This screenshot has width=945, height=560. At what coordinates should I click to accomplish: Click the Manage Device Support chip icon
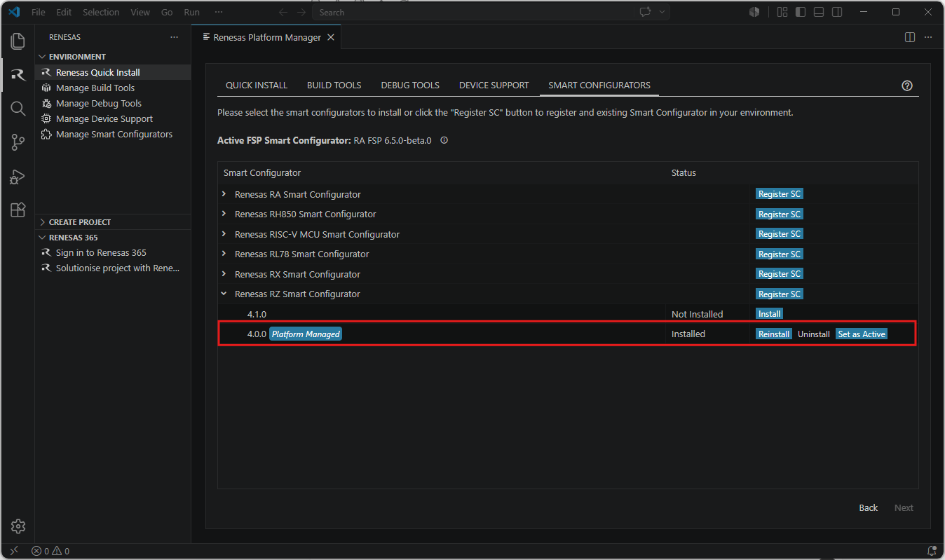pyautogui.click(x=46, y=118)
